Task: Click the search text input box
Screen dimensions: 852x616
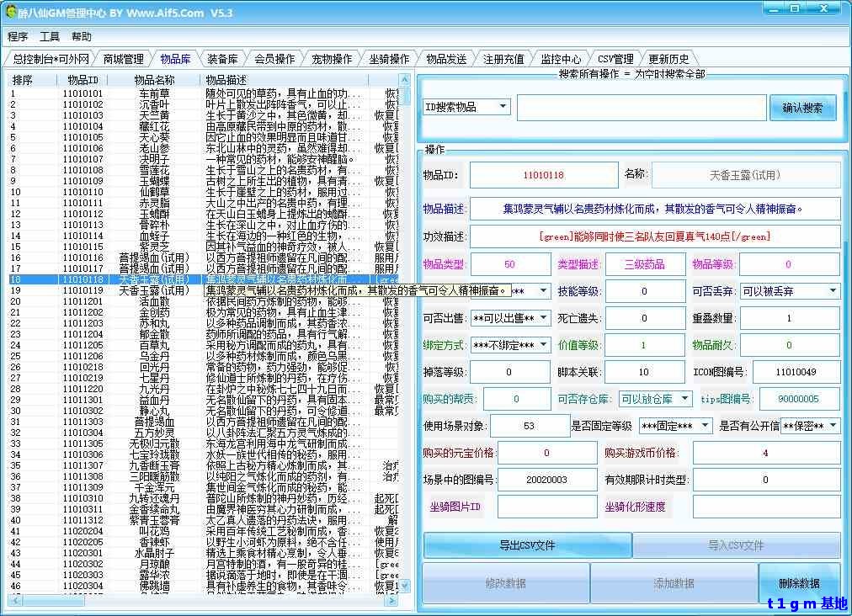Action: [x=640, y=108]
